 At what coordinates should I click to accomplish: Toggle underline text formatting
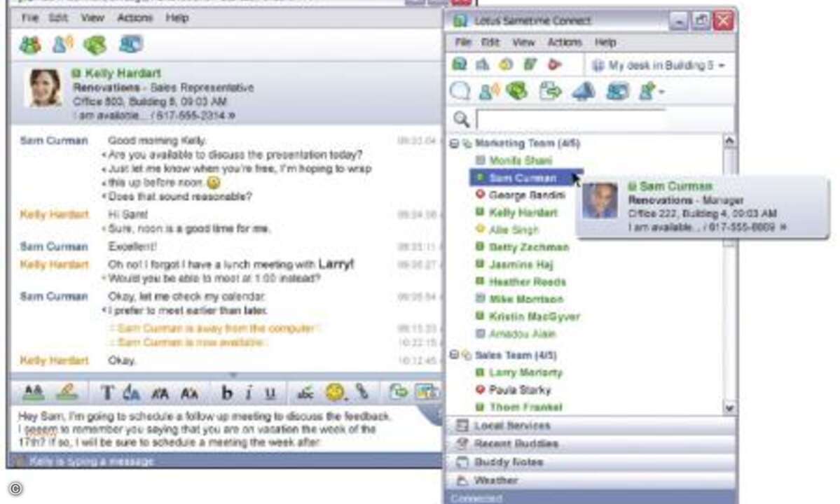(270, 393)
